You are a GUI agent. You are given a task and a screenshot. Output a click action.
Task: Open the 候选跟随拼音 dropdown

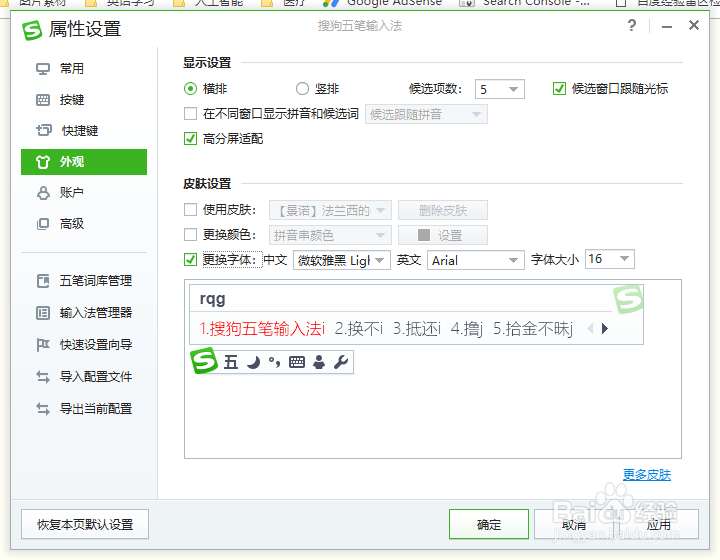coord(426,114)
